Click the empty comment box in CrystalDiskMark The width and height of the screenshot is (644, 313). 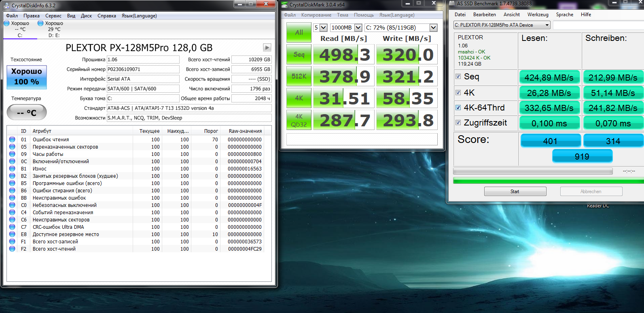click(362, 139)
